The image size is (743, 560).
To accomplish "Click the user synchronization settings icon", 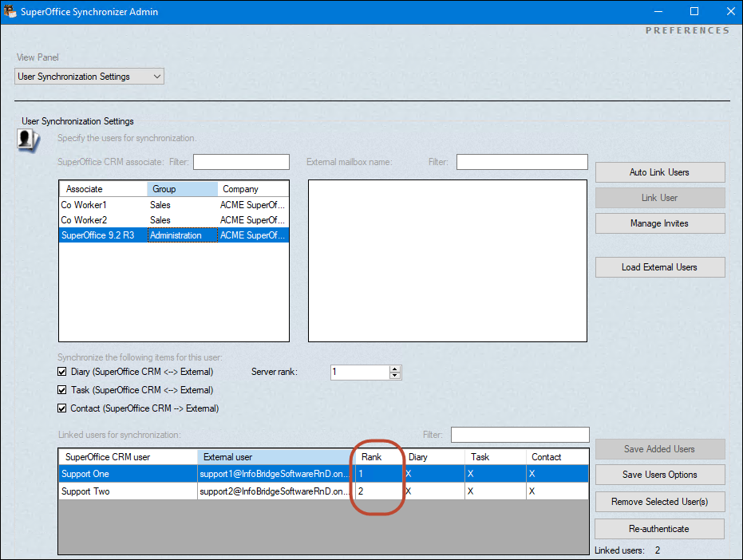I will [x=29, y=140].
